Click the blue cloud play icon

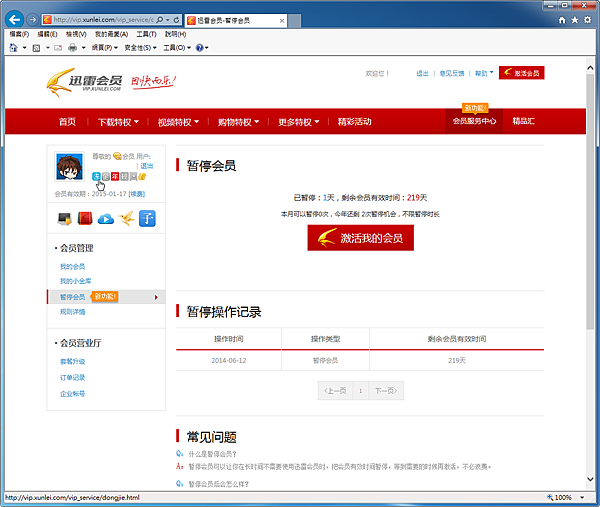(x=106, y=219)
